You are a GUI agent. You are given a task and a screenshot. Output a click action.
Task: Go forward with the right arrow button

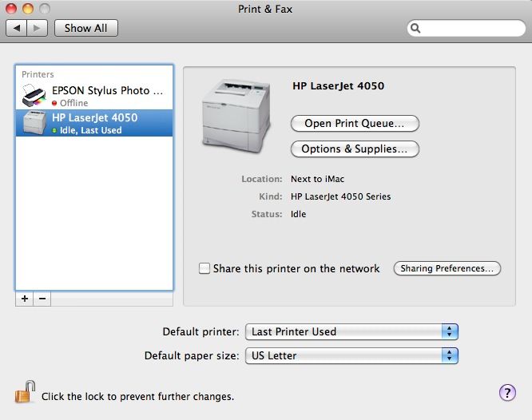point(37,28)
